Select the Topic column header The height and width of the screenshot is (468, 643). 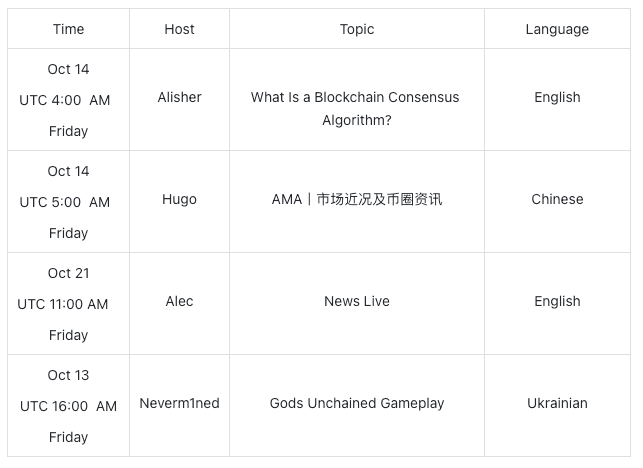[356, 29]
